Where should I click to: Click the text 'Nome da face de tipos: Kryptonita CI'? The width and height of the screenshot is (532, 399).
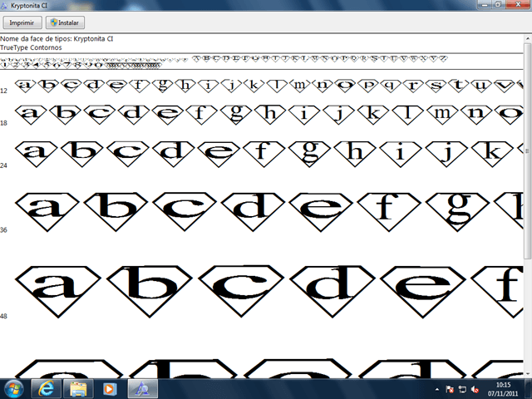point(57,39)
